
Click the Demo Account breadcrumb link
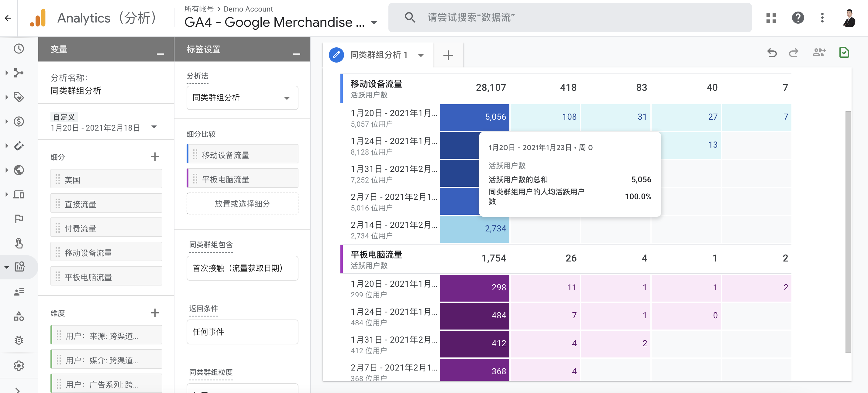point(248,9)
